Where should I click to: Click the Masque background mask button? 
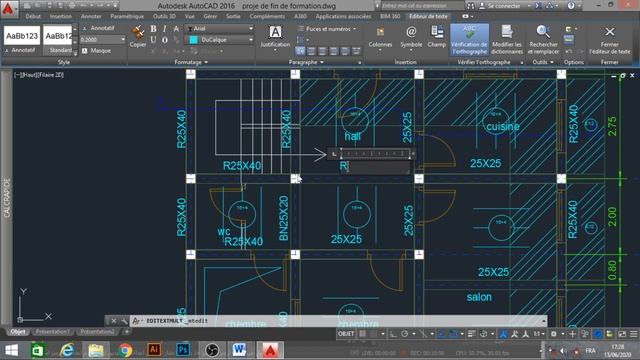click(x=96, y=51)
